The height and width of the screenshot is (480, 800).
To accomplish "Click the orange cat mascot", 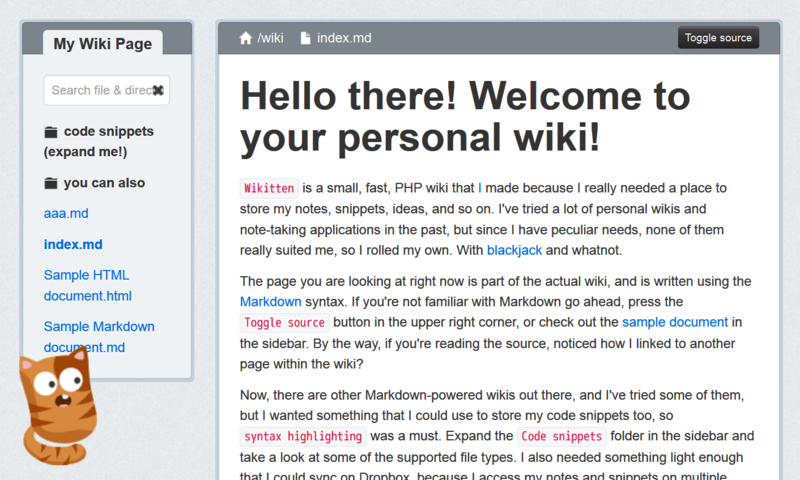I will (57, 407).
